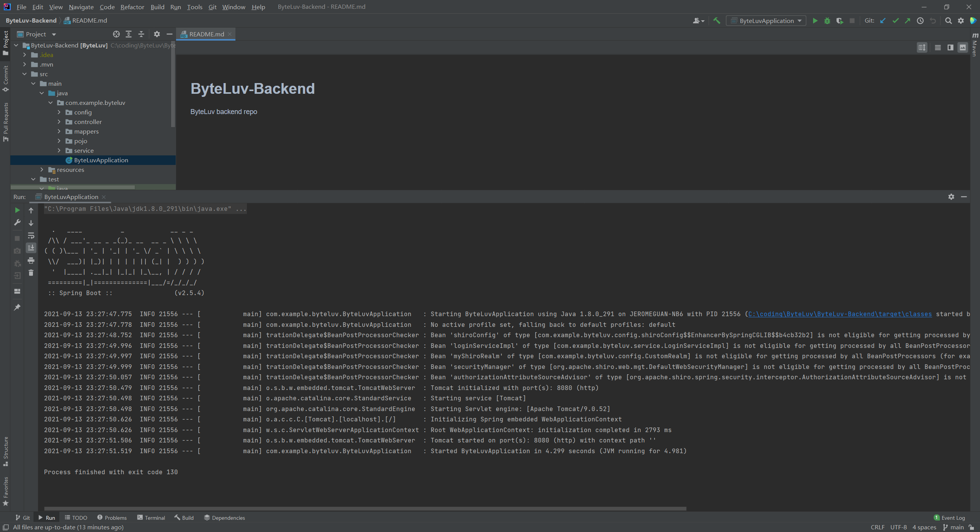Click console horizontal scrollbar

coord(365,509)
